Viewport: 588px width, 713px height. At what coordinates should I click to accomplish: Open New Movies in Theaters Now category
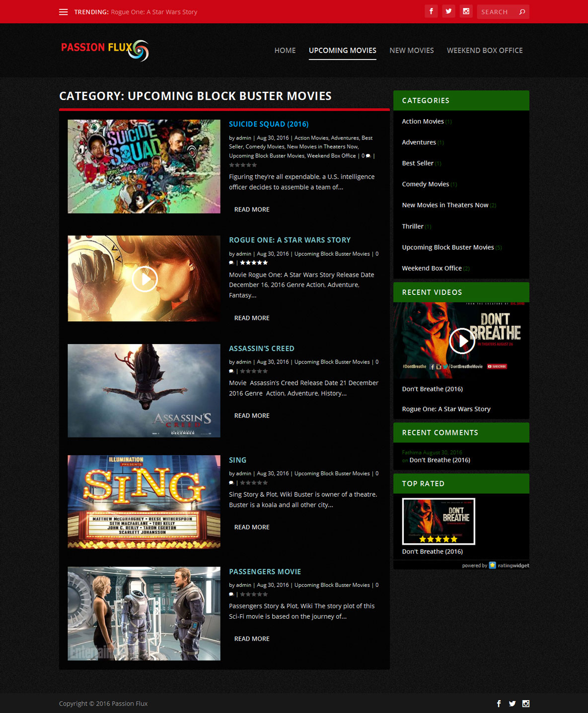tap(445, 205)
